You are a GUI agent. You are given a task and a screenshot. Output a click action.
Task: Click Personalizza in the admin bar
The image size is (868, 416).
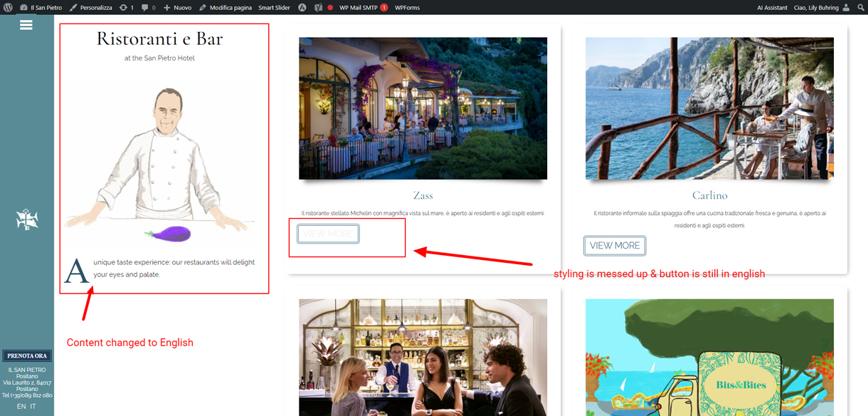[x=91, y=7]
